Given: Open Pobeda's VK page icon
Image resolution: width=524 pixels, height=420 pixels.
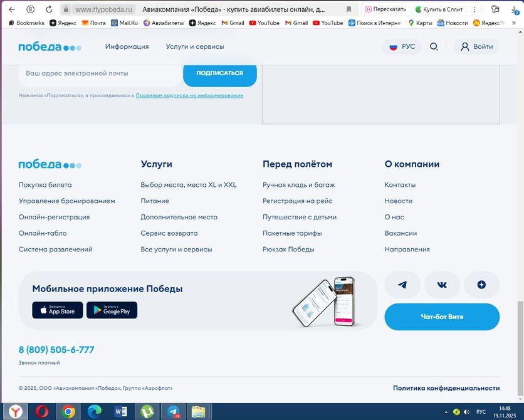Looking at the screenshot, I should click(x=442, y=285).
